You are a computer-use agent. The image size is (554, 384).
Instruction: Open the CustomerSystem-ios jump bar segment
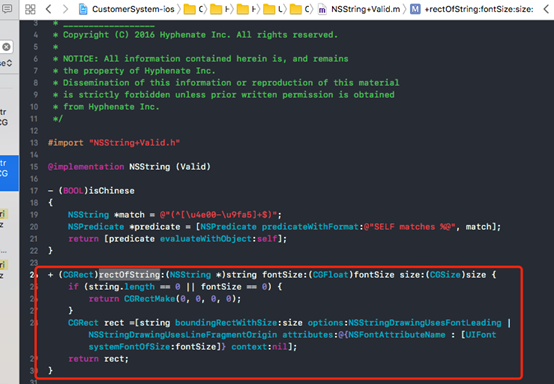[x=133, y=9]
